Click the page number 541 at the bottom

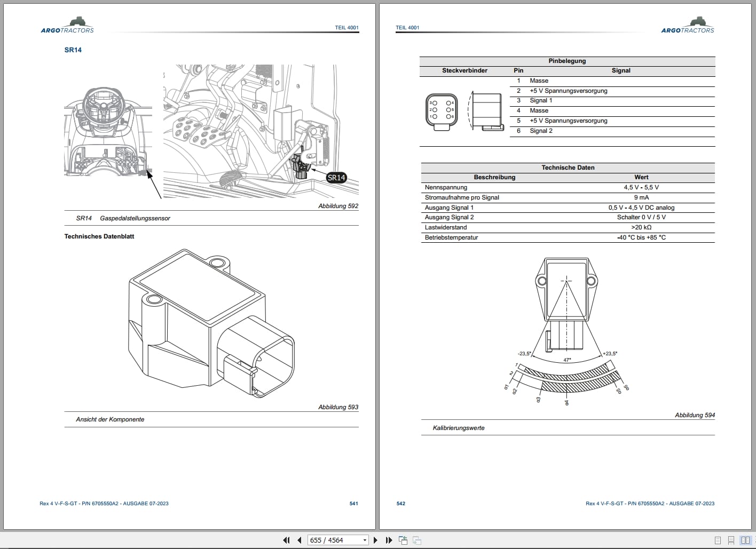[353, 503]
